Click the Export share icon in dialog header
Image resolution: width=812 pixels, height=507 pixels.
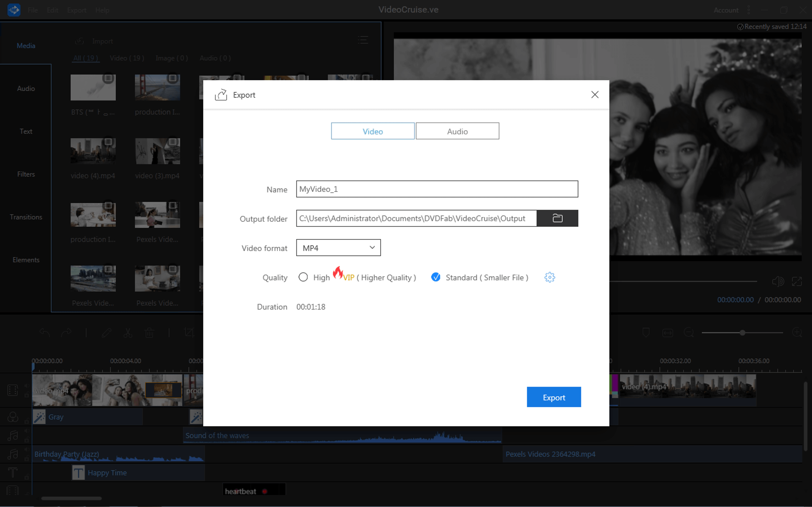(x=221, y=95)
